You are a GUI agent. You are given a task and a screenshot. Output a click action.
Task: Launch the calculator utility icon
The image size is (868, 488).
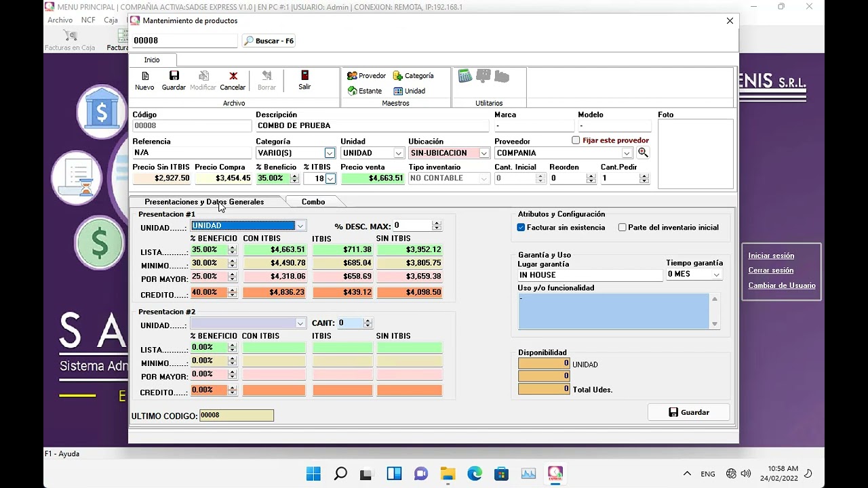(x=465, y=77)
